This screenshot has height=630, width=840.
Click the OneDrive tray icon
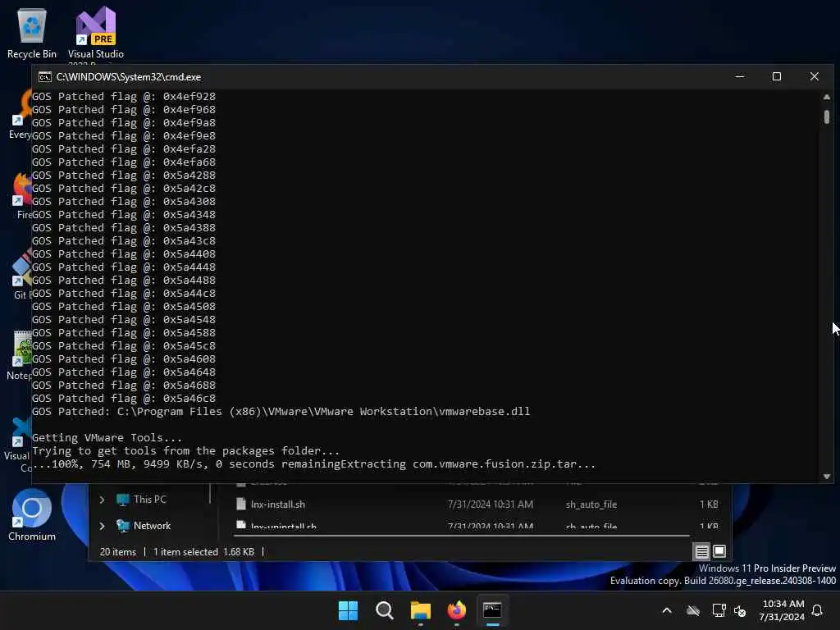(x=692, y=610)
